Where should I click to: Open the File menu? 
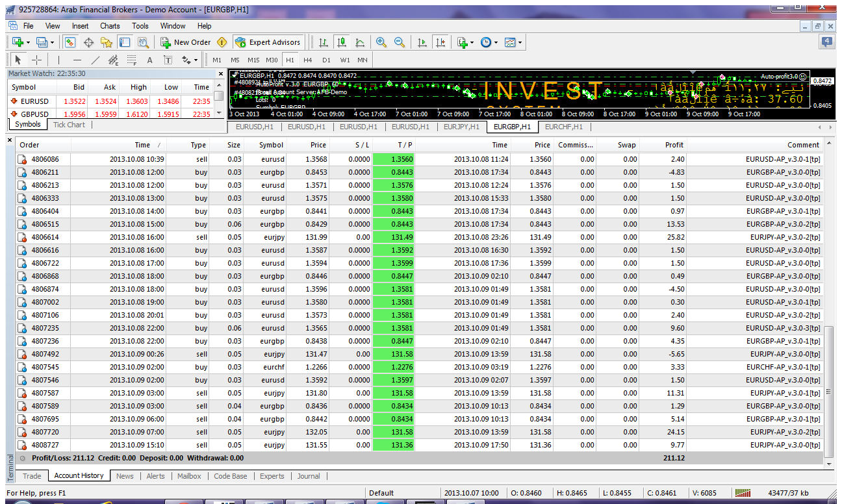[29, 26]
